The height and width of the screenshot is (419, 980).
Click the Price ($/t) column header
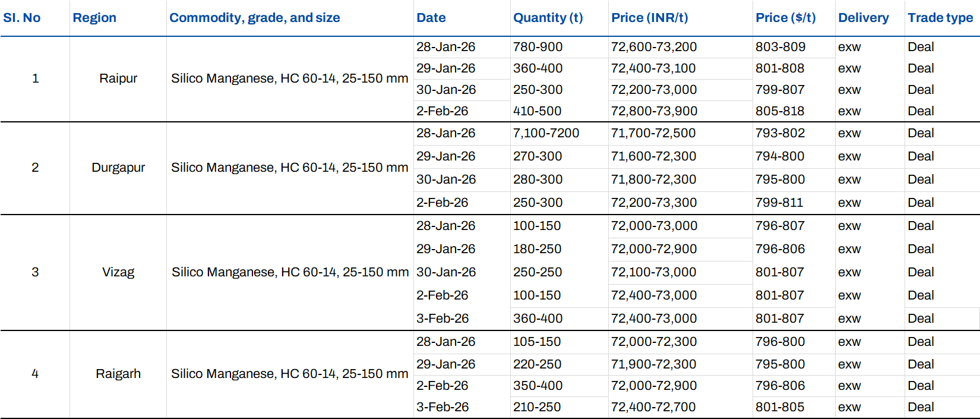point(786,18)
